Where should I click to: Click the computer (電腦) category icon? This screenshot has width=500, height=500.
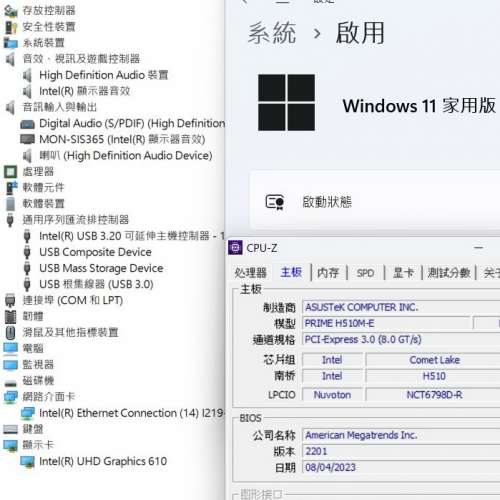pyautogui.click(x=11, y=348)
